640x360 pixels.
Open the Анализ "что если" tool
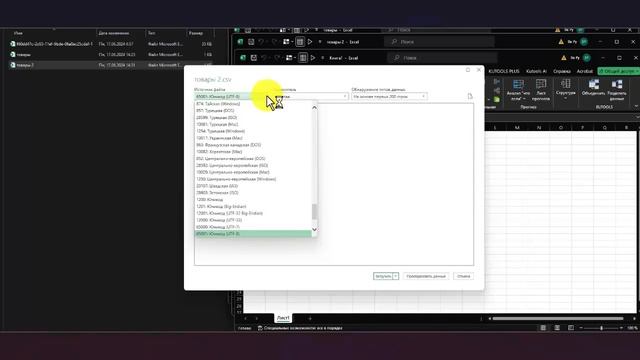point(518,90)
